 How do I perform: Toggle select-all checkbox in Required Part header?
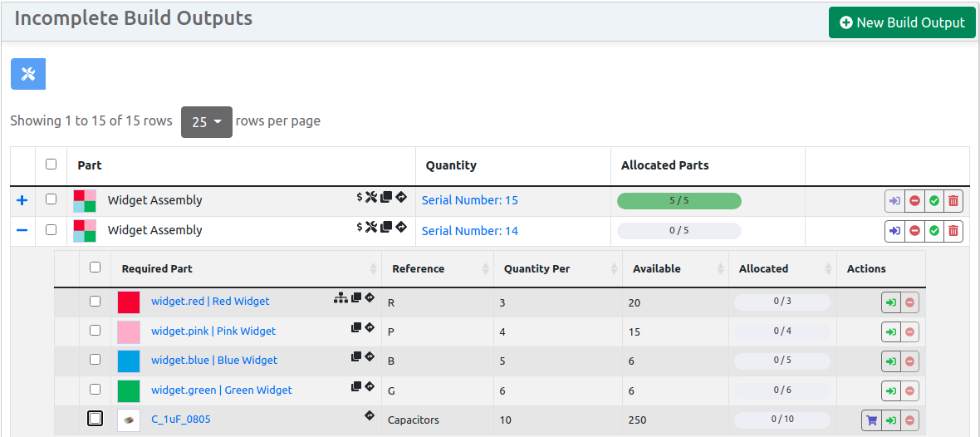coord(96,268)
